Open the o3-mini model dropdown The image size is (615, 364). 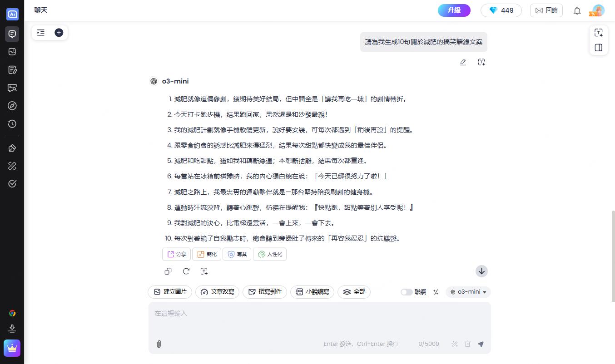click(468, 292)
